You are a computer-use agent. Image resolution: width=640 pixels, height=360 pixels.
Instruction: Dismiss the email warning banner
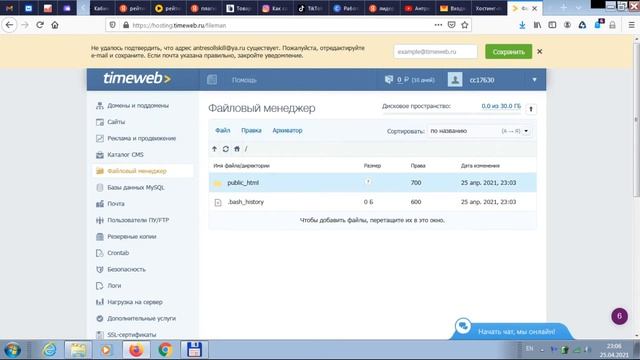pos(540,52)
